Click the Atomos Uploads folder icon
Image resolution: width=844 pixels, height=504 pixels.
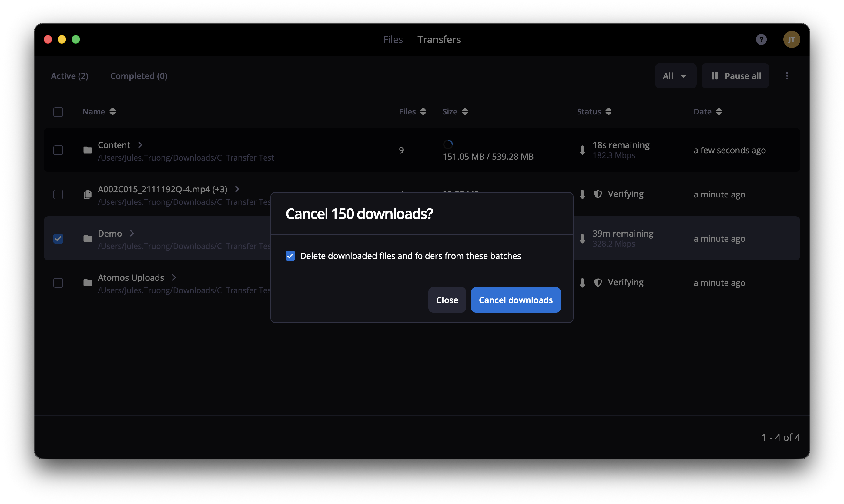[x=88, y=283]
